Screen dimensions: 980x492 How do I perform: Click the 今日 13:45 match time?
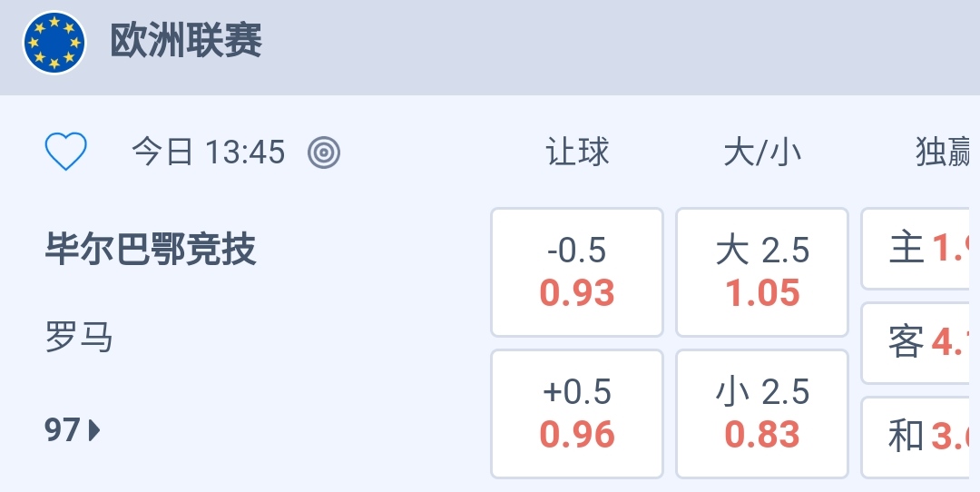pos(209,153)
